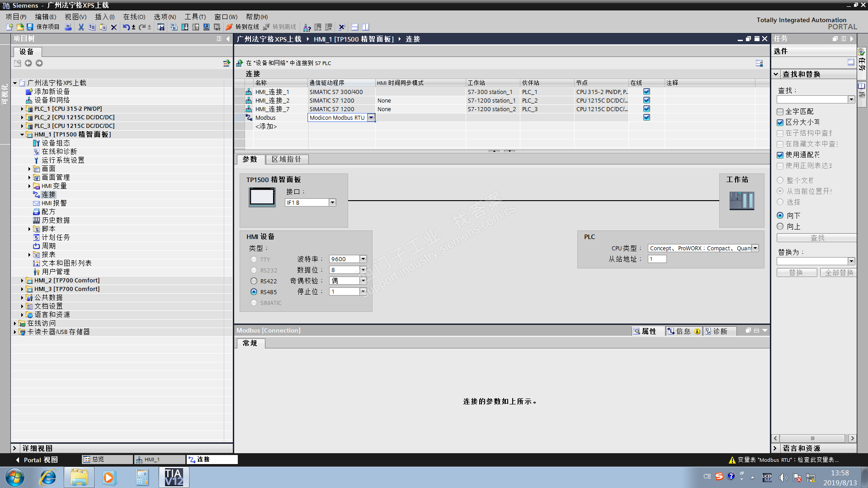
Task: Click the Undo arrow icon
Action: point(126,27)
